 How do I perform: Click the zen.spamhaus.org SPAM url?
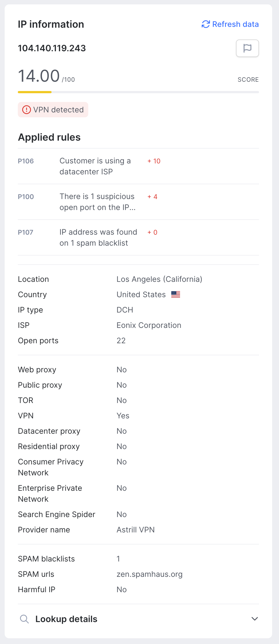click(149, 574)
